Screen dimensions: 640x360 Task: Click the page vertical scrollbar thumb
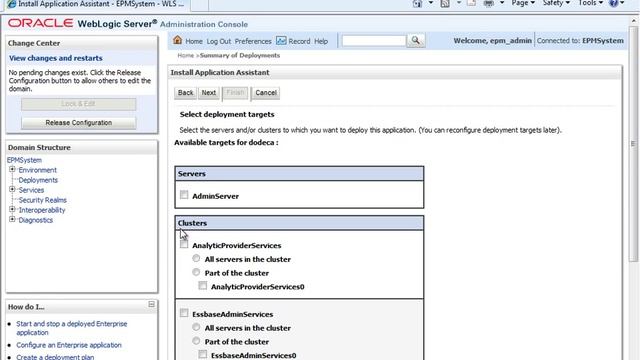(x=633, y=144)
